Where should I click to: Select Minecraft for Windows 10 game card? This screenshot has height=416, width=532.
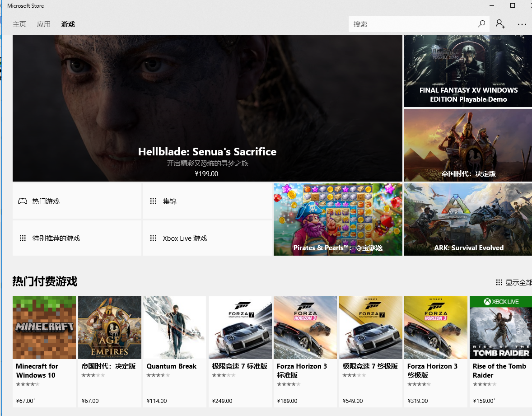coord(44,351)
